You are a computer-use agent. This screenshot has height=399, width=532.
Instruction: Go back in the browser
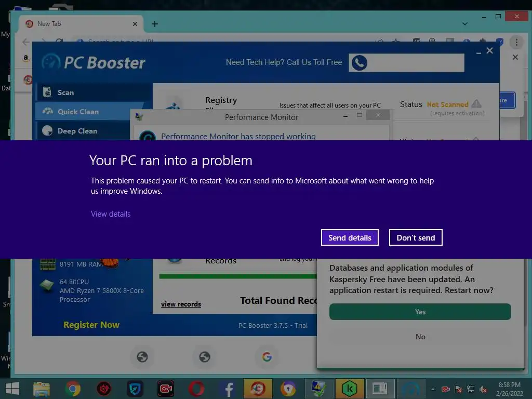tap(26, 42)
